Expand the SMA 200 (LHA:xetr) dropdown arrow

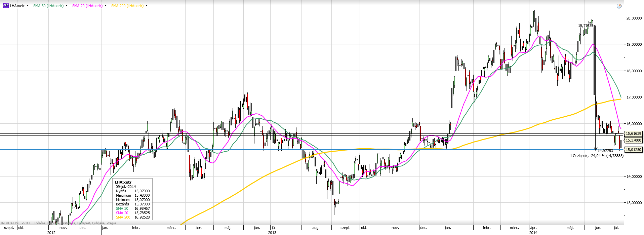pos(147,6)
